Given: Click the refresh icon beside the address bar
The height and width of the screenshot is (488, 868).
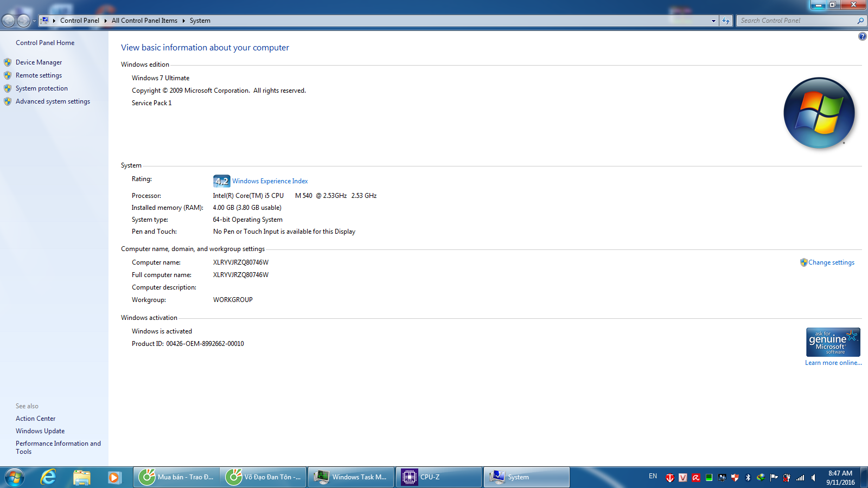Looking at the screenshot, I should point(726,21).
